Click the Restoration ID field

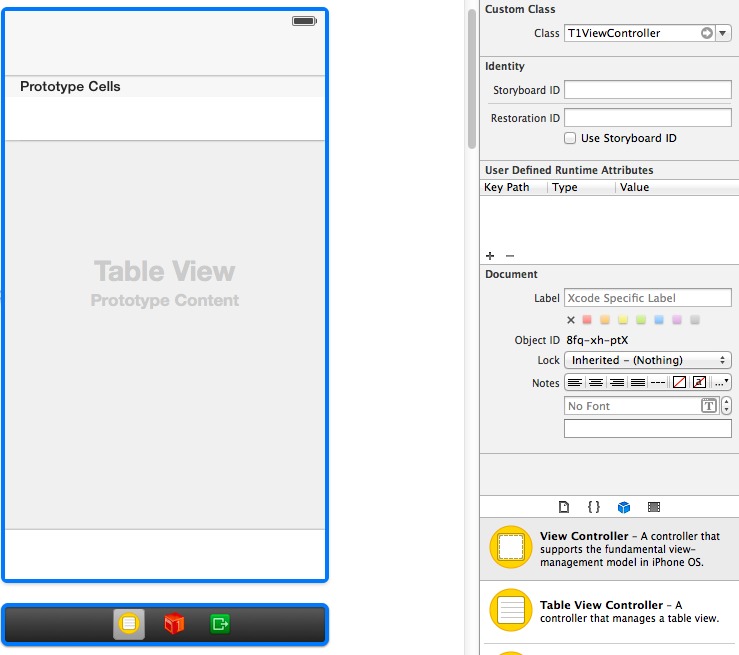(648, 117)
